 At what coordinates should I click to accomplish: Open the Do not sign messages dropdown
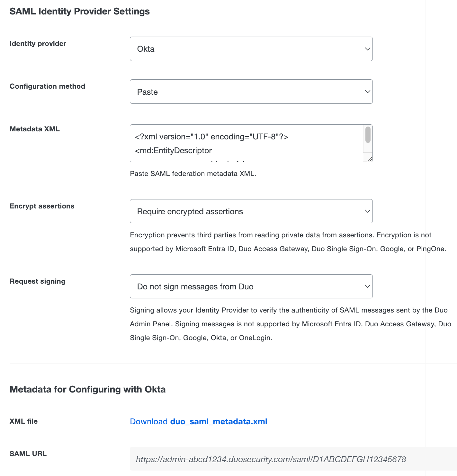251,286
